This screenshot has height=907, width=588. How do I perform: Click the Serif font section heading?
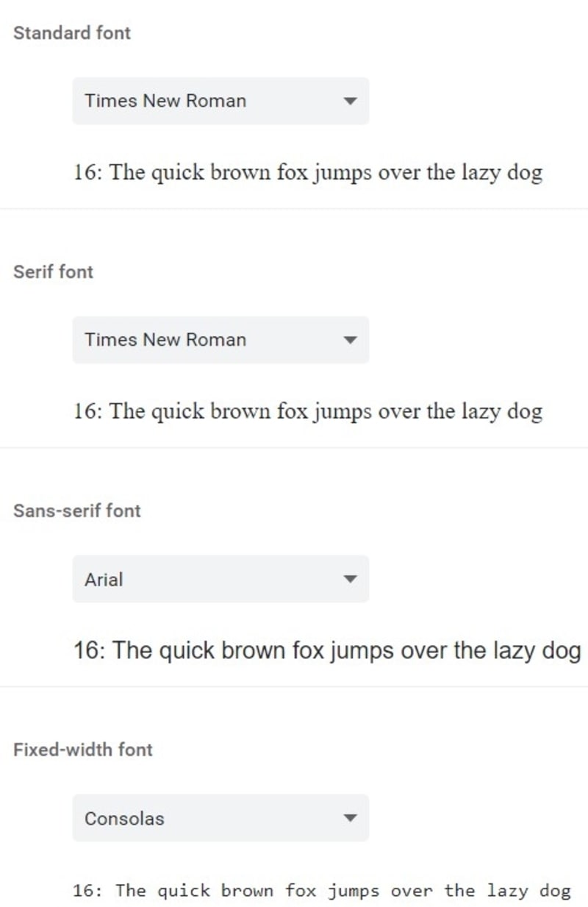pos(52,271)
